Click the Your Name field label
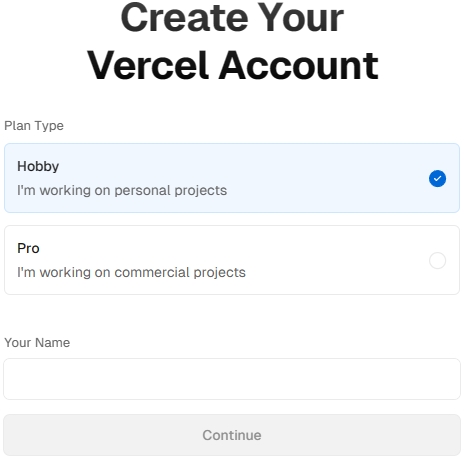This screenshot has height=460, width=465. [37, 343]
